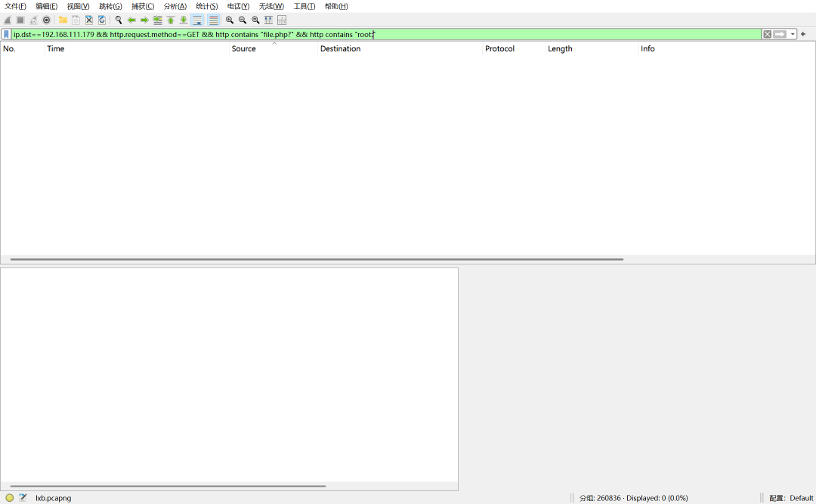Image resolution: width=816 pixels, height=504 pixels.
Task: Open the 配置 Default profile selector
Action: tap(791, 498)
